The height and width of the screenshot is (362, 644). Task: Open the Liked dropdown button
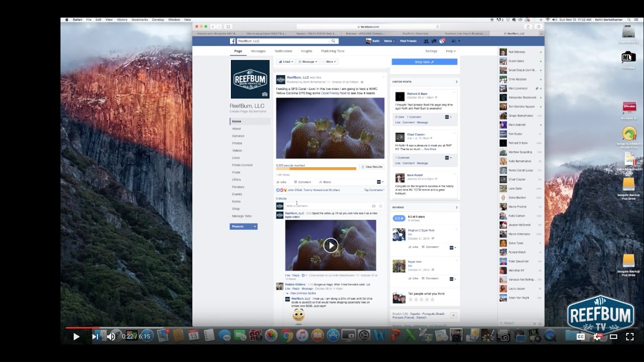point(286,61)
